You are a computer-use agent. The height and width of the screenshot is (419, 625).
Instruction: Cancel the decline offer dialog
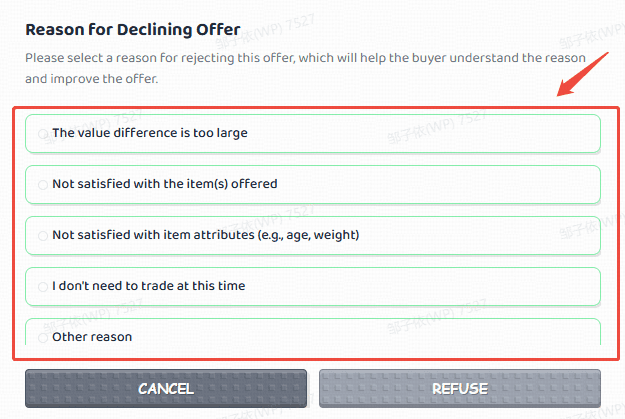[x=166, y=389]
